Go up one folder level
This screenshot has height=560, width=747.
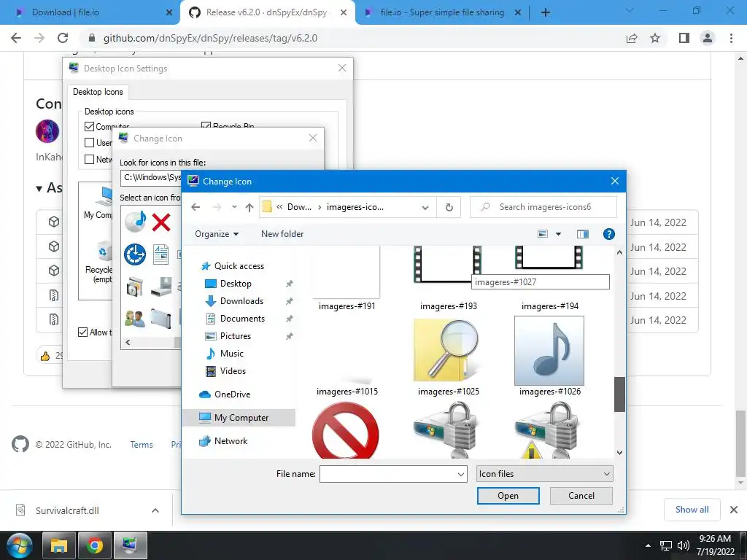pos(249,207)
